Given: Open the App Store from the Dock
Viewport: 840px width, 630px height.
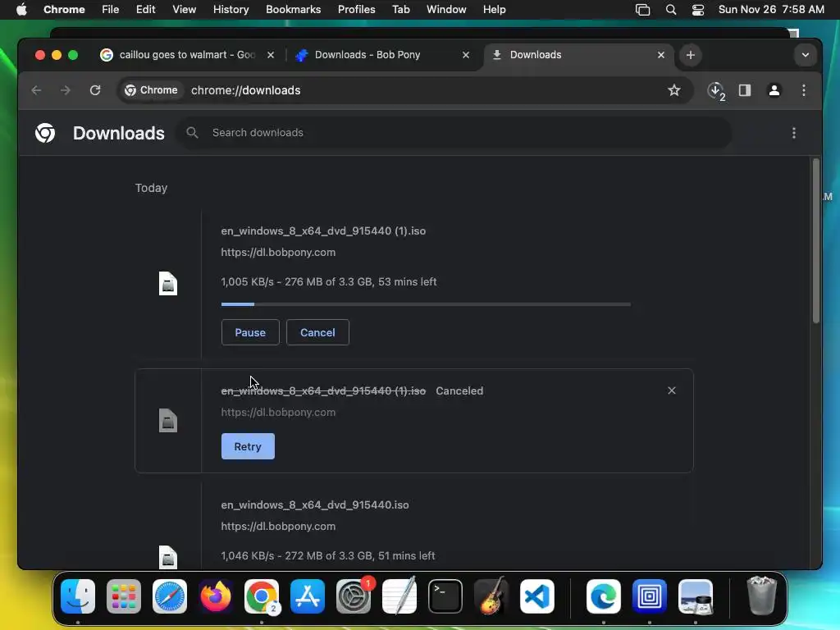Looking at the screenshot, I should click(x=308, y=596).
